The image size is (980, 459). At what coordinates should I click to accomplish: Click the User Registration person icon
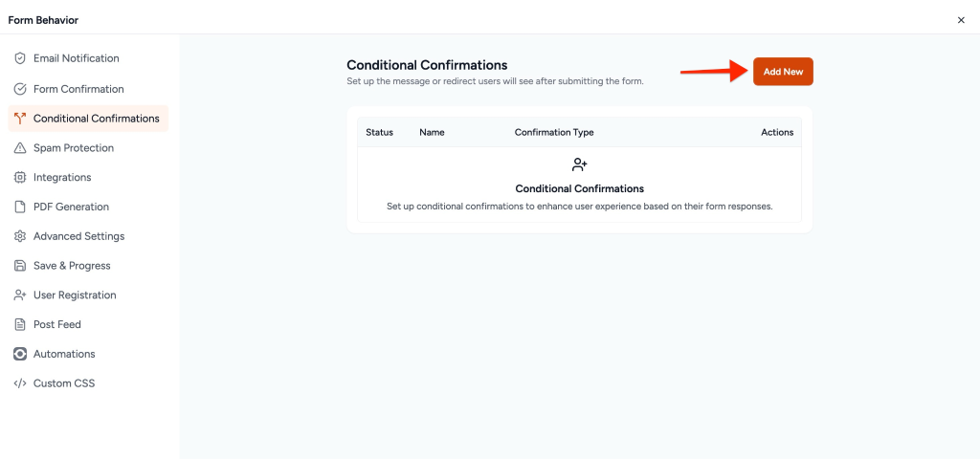click(20, 295)
